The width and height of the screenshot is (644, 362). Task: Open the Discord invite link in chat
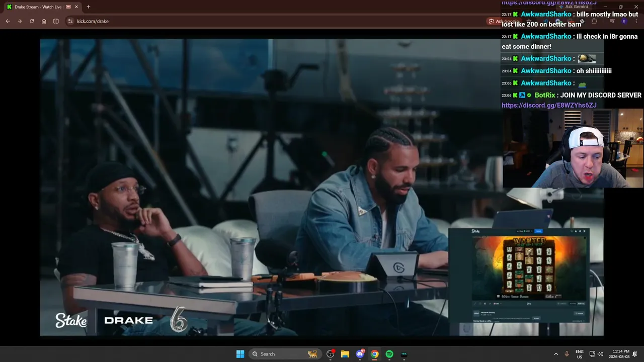click(549, 105)
